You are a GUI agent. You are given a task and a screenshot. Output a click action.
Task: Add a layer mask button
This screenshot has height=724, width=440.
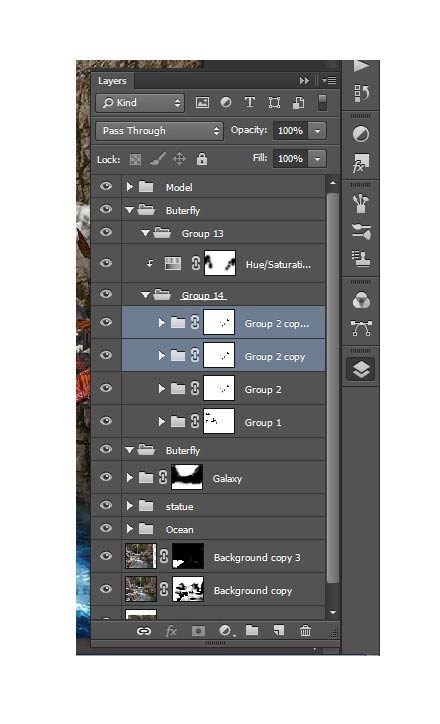(x=199, y=631)
